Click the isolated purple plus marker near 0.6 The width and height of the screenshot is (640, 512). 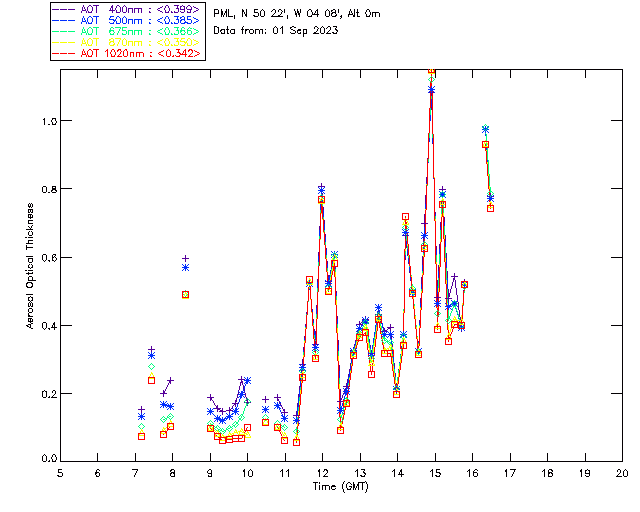tap(185, 258)
